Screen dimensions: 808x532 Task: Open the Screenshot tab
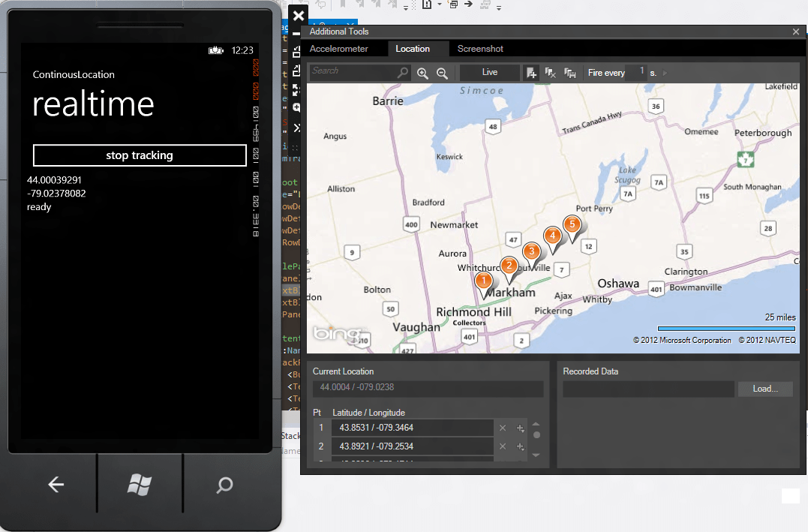(480, 49)
